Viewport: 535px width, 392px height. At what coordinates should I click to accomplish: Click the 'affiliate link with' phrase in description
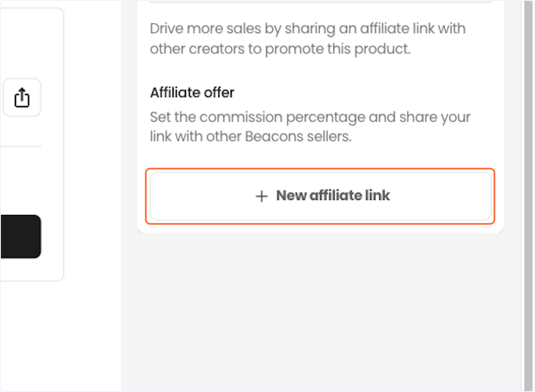pyautogui.click(x=413, y=29)
